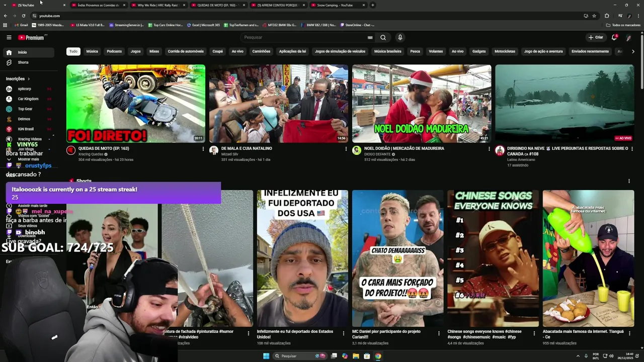644x362 pixels.
Task: Open the Gmail bookmark
Action: tap(21, 25)
